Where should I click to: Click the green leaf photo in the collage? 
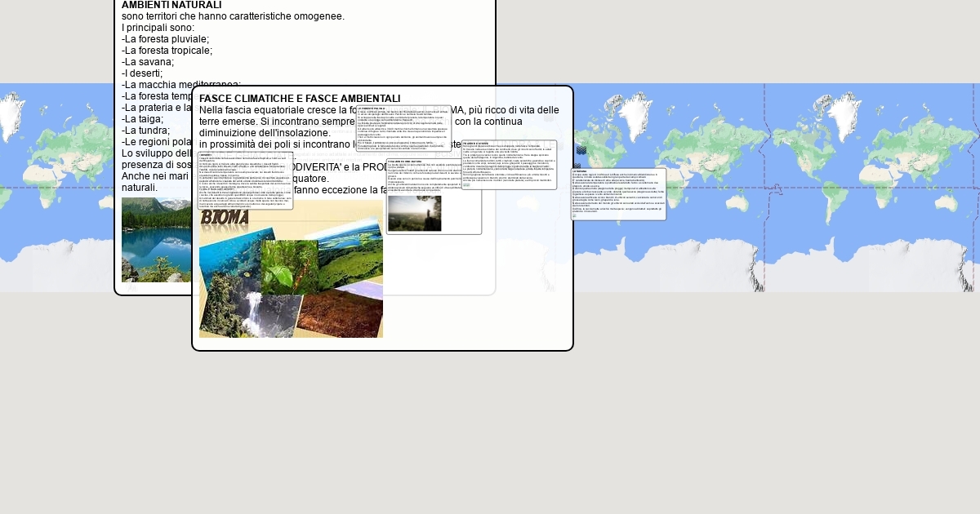pyautogui.click(x=287, y=265)
